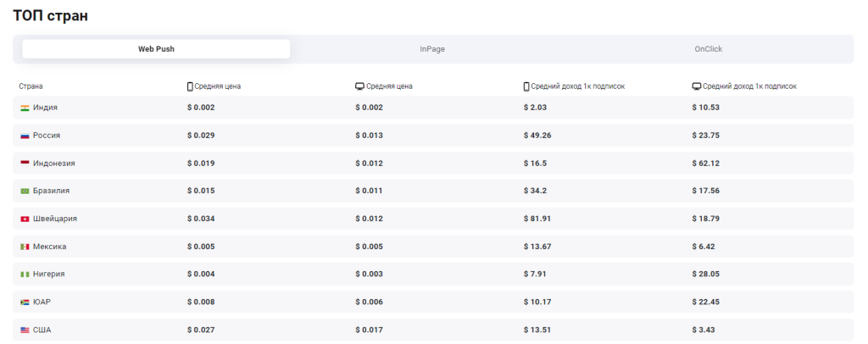Select the OnClick tab

[709, 48]
